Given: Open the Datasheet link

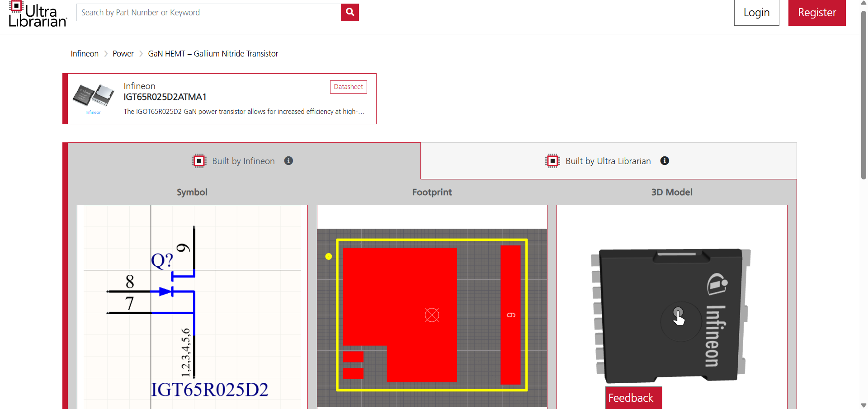Looking at the screenshot, I should 348,87.
